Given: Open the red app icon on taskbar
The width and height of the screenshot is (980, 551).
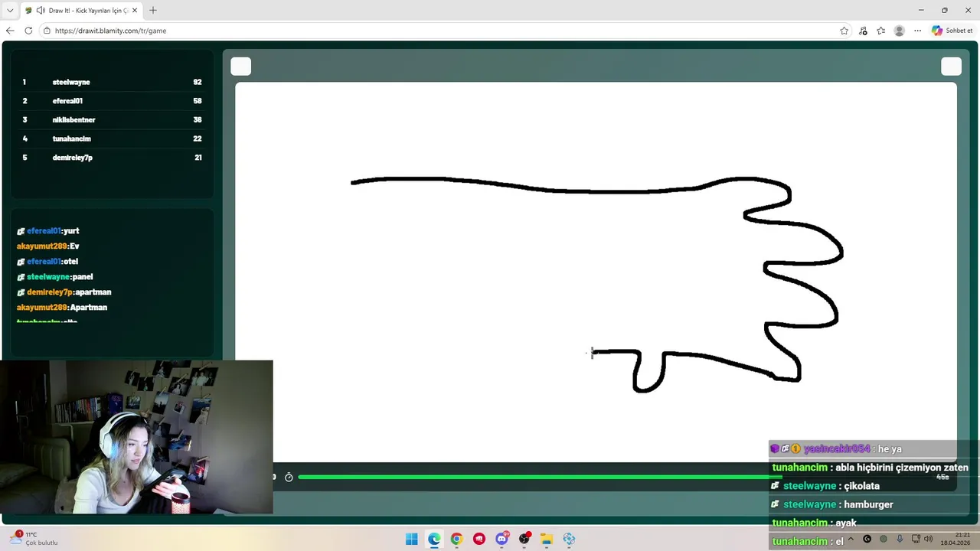Looking at the screenshot, I should 479,539.
